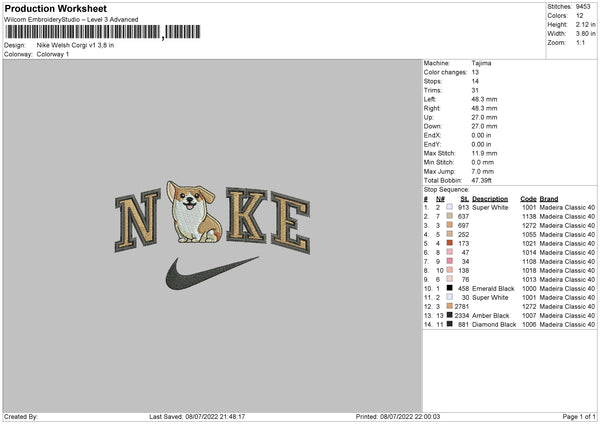Click the Production Worksheet title

(x=55, y=8)
